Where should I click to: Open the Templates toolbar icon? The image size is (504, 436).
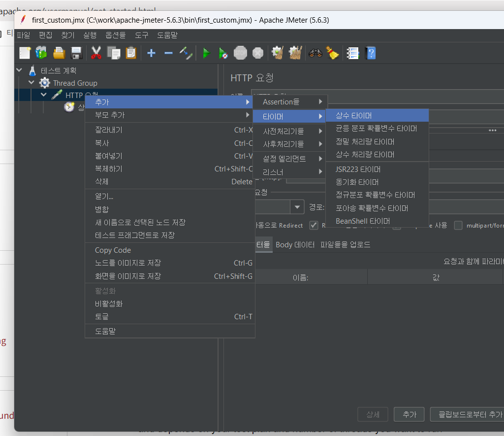point(41,53)
